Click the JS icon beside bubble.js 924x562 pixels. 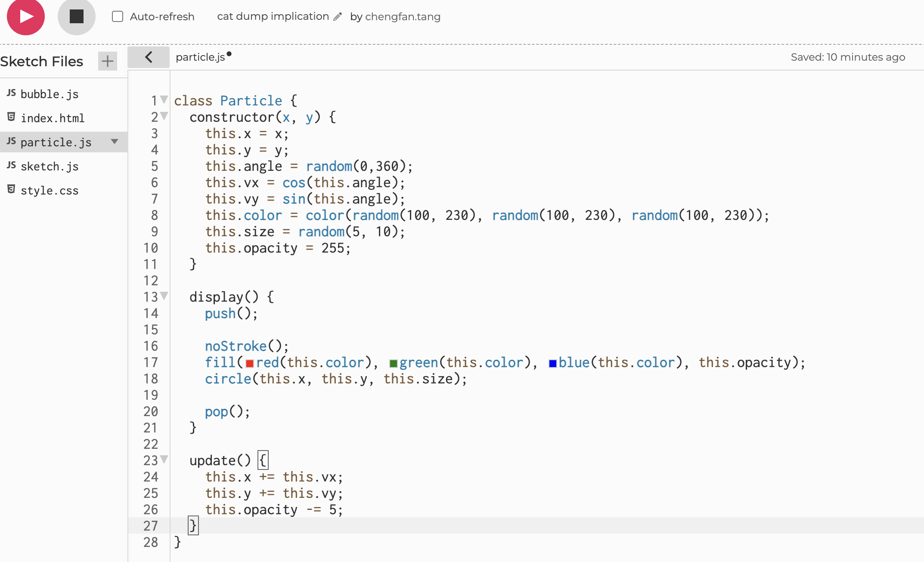click(11, 93)
